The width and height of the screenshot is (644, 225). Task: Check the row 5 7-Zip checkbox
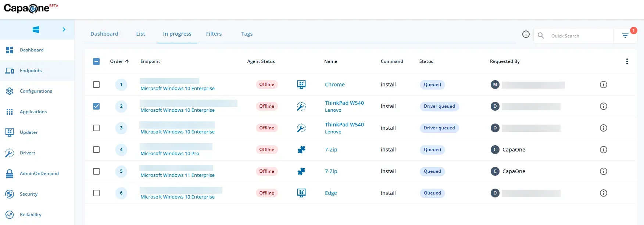pyautogui.click(x=96, y=171)
